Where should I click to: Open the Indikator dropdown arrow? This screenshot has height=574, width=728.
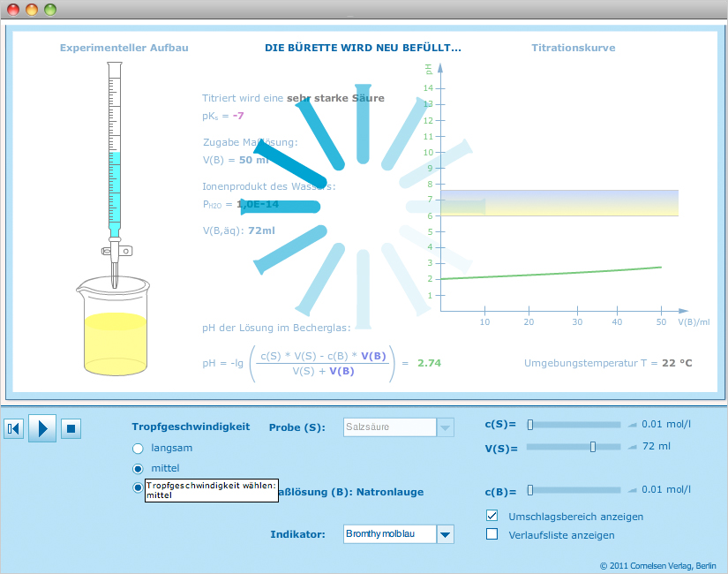pos(446,534)
